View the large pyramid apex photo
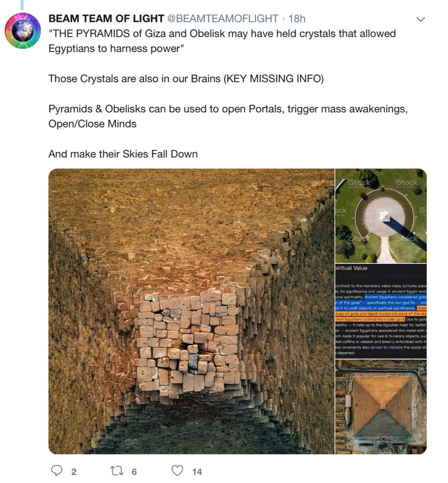Image resolution: width=448 pixels, height=483 pixels. pos(191,311)
